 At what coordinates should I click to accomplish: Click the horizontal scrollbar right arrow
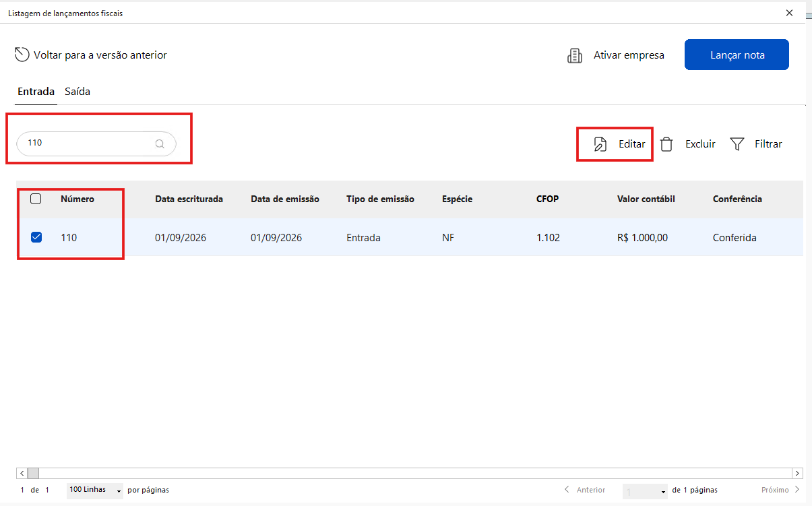pos(798,473)
